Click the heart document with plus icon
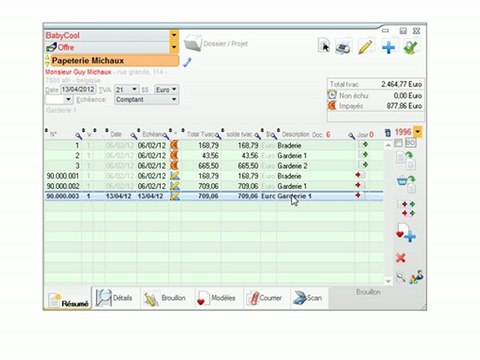 [x=405, y=232]
